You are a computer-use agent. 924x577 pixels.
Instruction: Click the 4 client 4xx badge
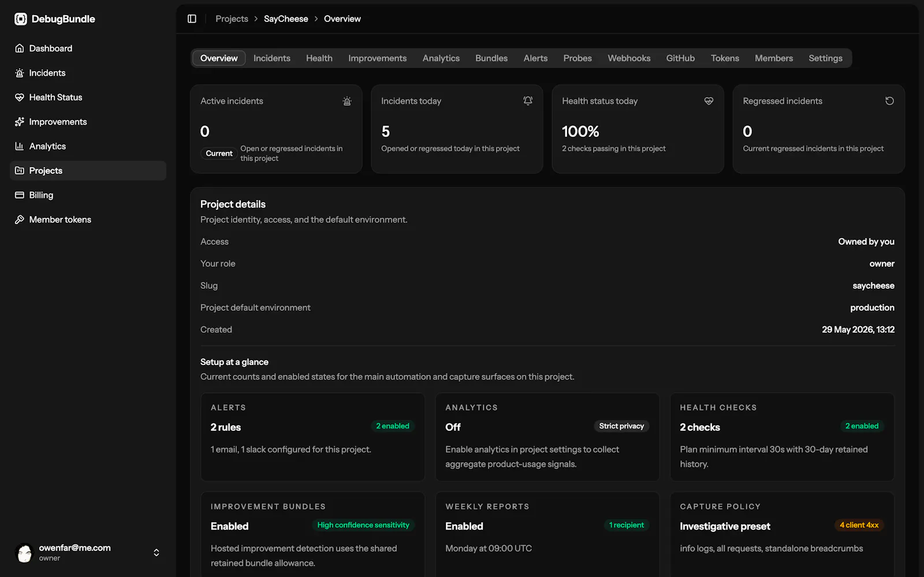tap(859, 525)
